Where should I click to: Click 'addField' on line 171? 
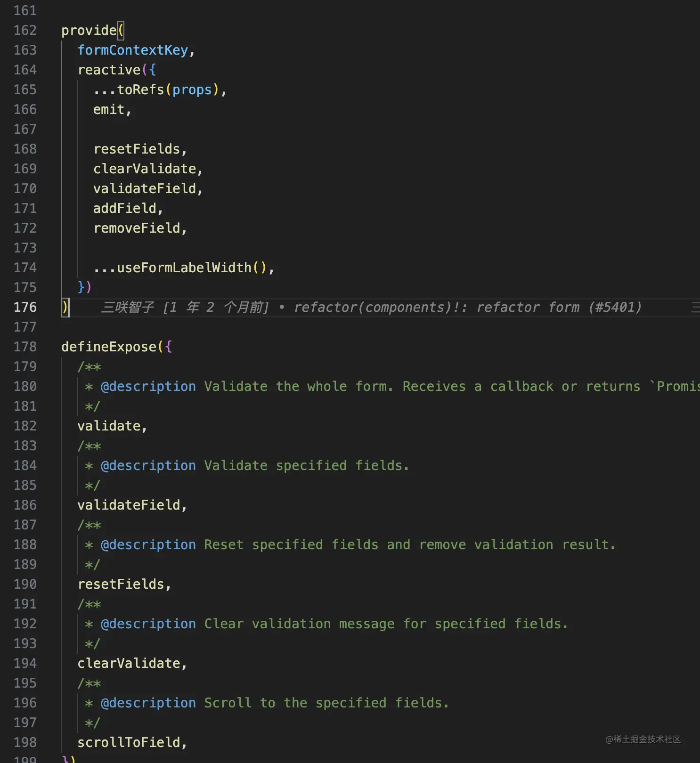pos(125,208)
